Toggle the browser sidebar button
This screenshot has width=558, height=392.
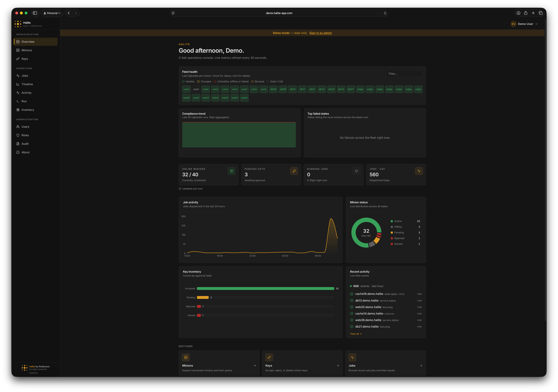35,13
